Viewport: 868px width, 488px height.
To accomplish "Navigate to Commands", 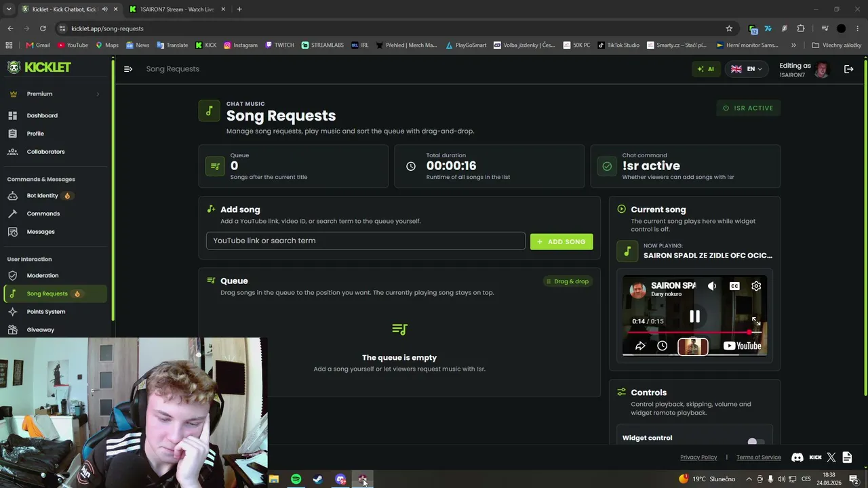I will coord(54,213).
